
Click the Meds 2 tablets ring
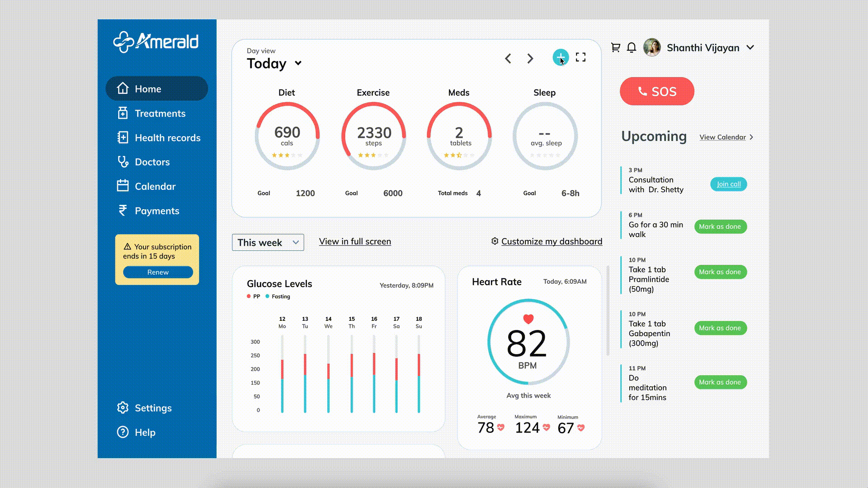(459, 136)
